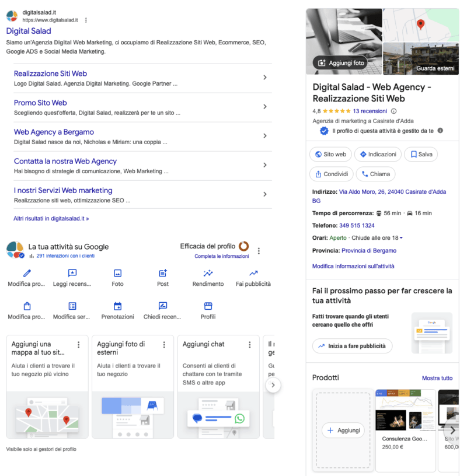The image size is (467, 476).
Task: Show next suggestion cards with arrow
Action: pos(273,385)
